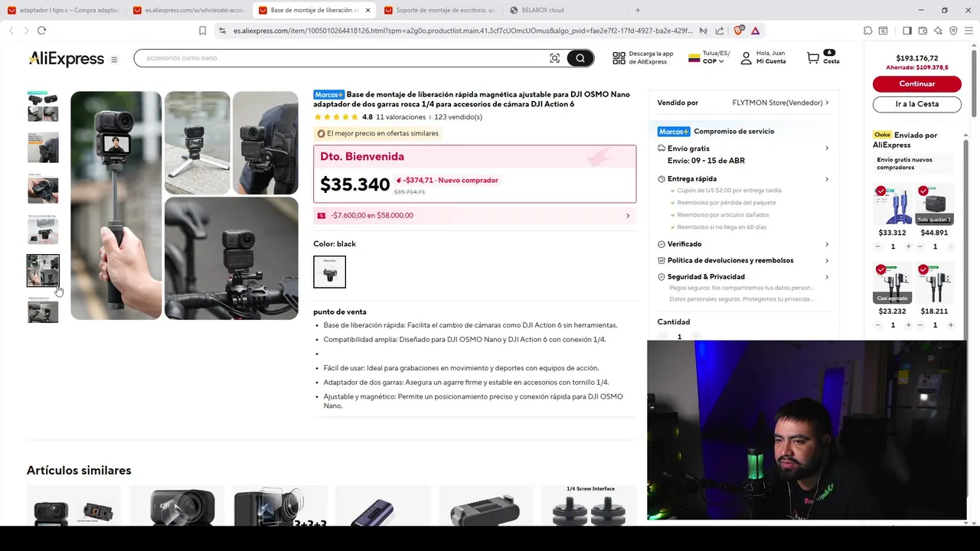
Task: Open the categories hamburger menu beside logo
Action: (114, 60)
